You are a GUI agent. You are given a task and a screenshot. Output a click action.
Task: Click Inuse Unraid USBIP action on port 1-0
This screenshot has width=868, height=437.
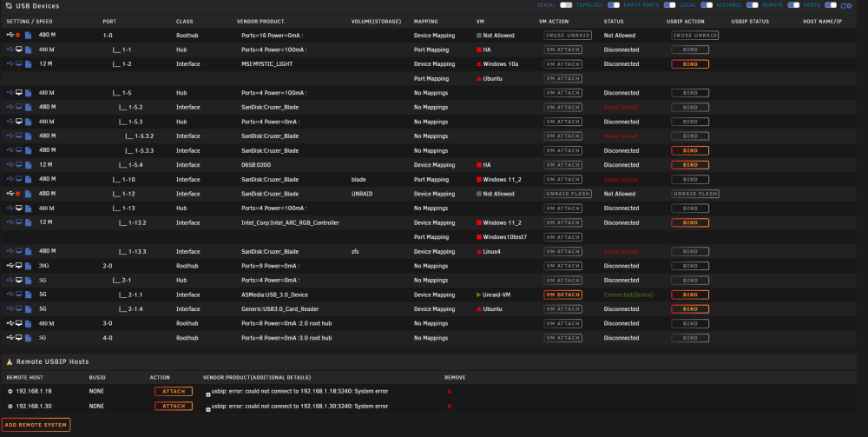[x=695, y=36]
